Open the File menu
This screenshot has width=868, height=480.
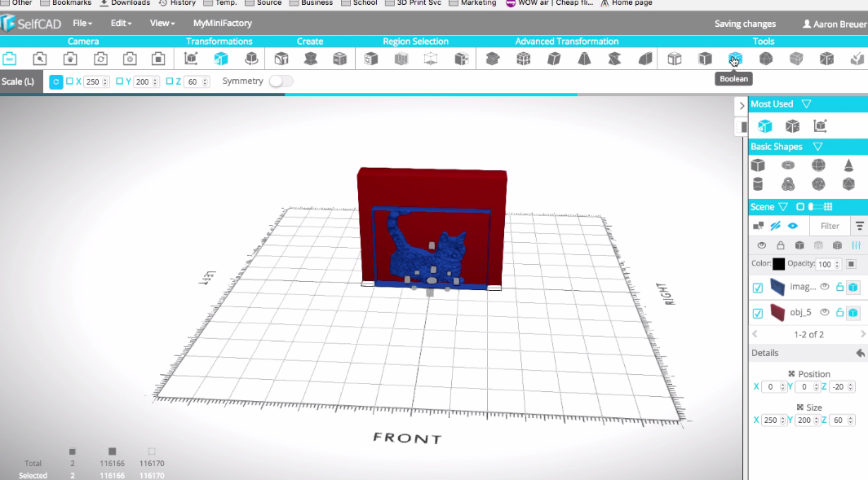(x=82, y=23)
